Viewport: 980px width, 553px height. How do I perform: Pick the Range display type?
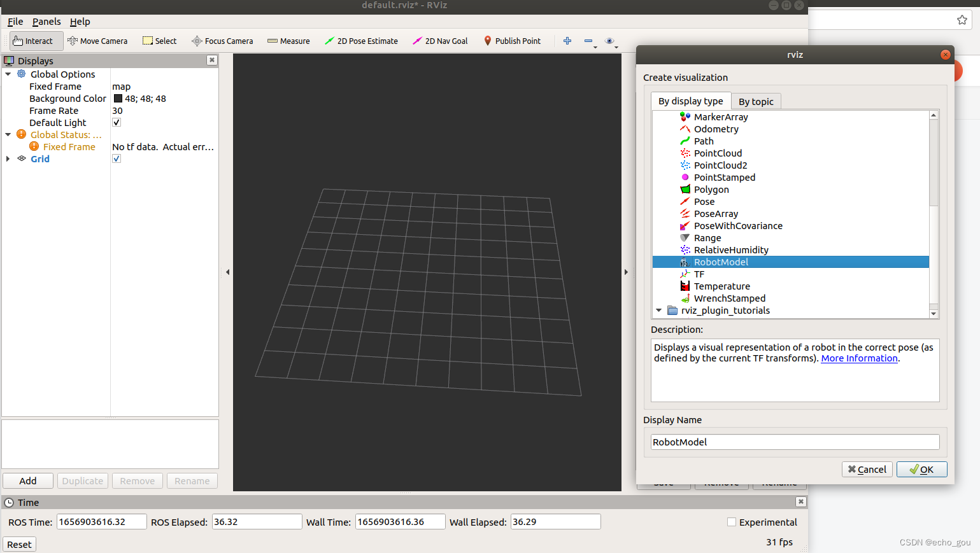click(x=707, y=238)
